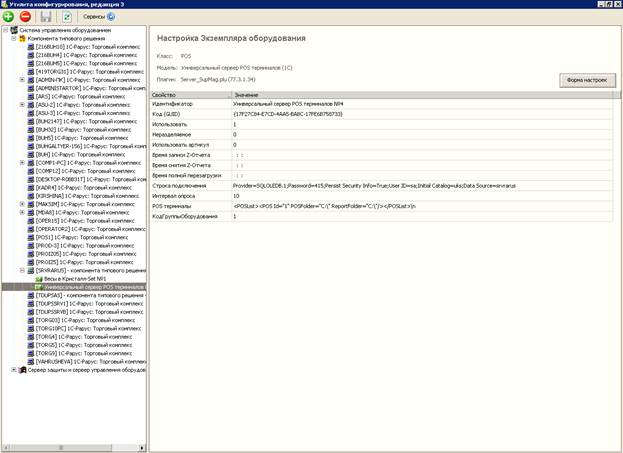
Task: Select the Весы в Кристалл-Set №1 item
Action: tap(75, 279)
